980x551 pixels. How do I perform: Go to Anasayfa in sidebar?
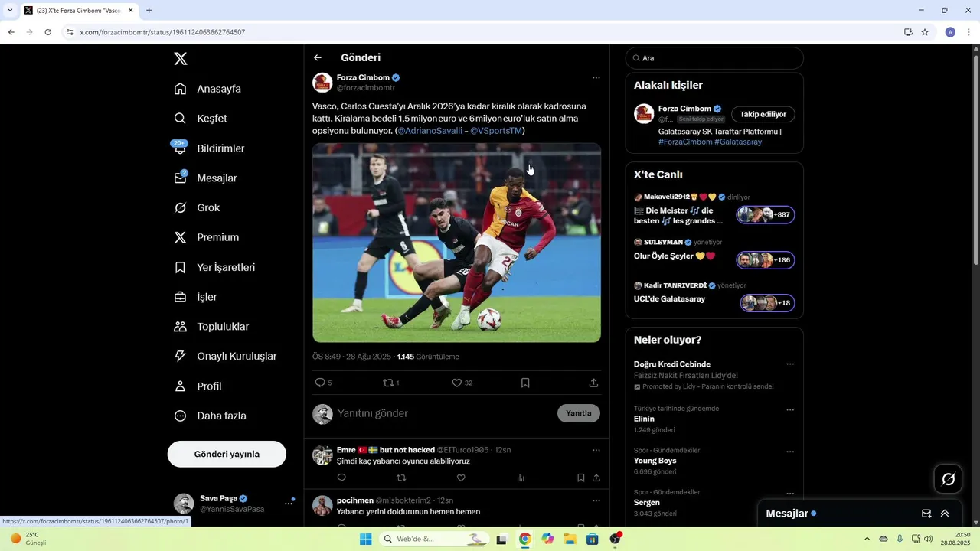click(208, 89)
